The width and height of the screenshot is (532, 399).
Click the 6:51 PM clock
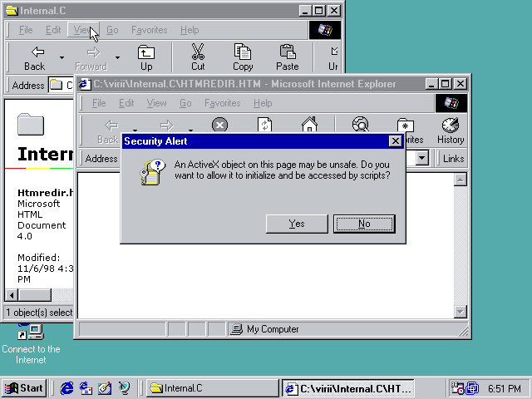point(505,388)
